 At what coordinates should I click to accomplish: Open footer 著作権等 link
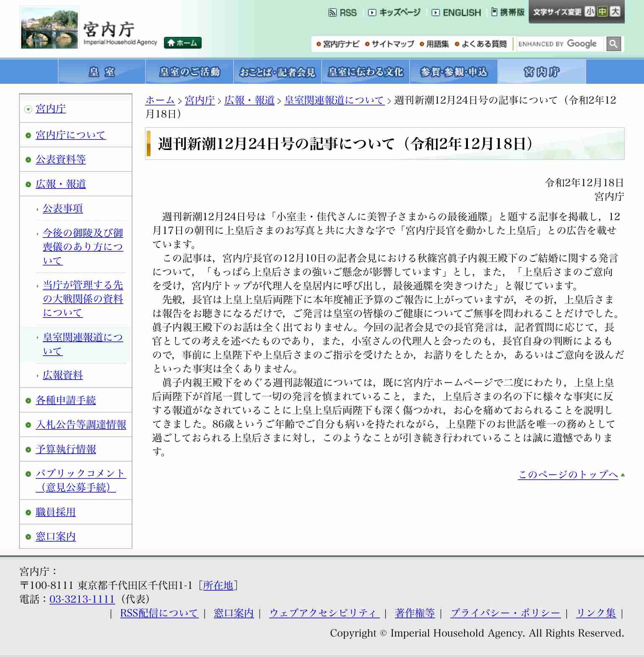click(415, 613)
